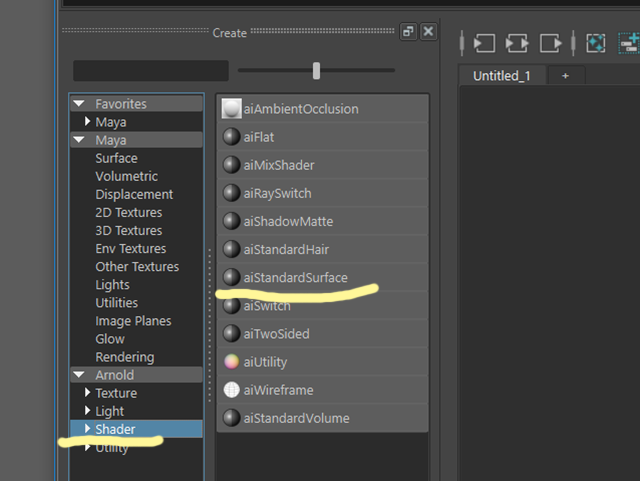
Task: Expand the Arnold Shader group arrow
Action: [x=87, y=428]
